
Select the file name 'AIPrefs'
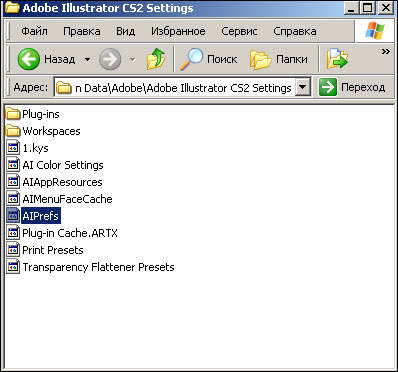pyautogui.click(x=41, y=216)
